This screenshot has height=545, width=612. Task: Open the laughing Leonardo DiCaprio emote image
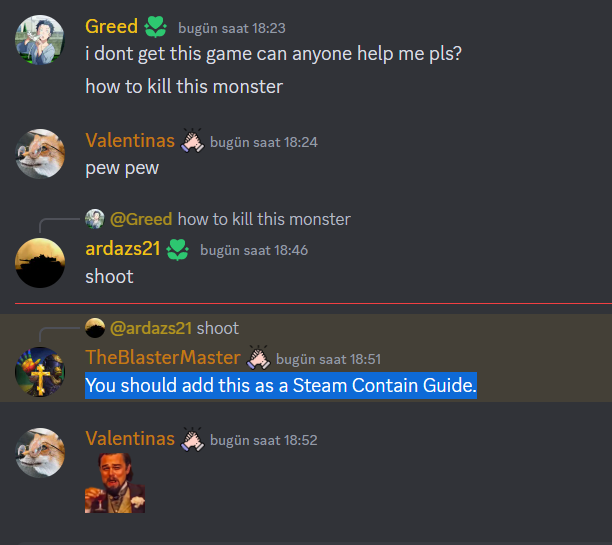click(x=115, y=483)
